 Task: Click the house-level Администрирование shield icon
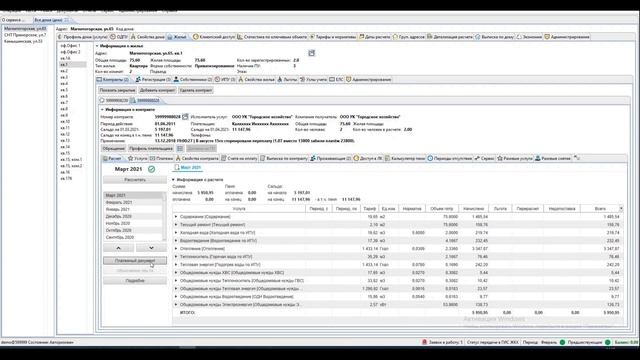point(547,37)
